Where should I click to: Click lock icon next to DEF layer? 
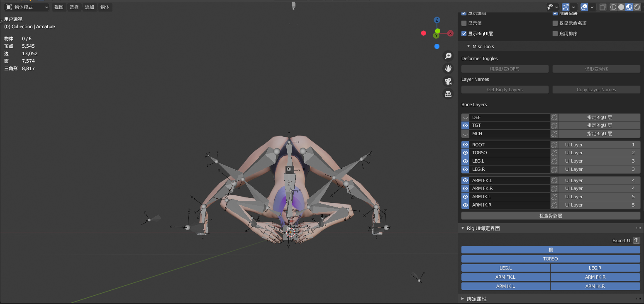pyautogui.click(x=554, y=117)
